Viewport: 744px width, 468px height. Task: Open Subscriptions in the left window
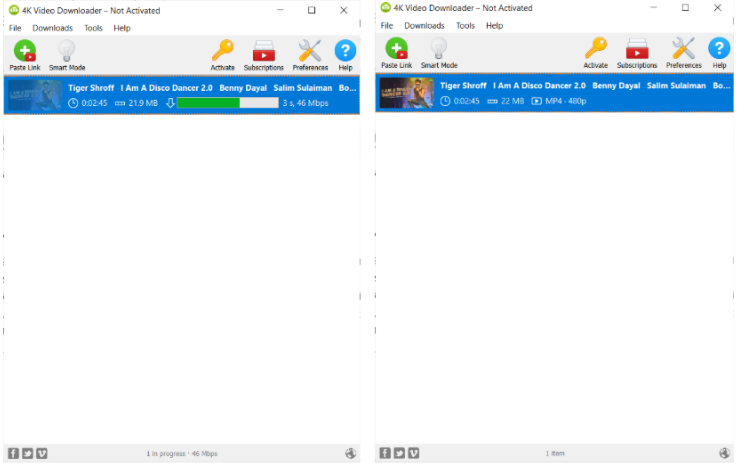263,56
